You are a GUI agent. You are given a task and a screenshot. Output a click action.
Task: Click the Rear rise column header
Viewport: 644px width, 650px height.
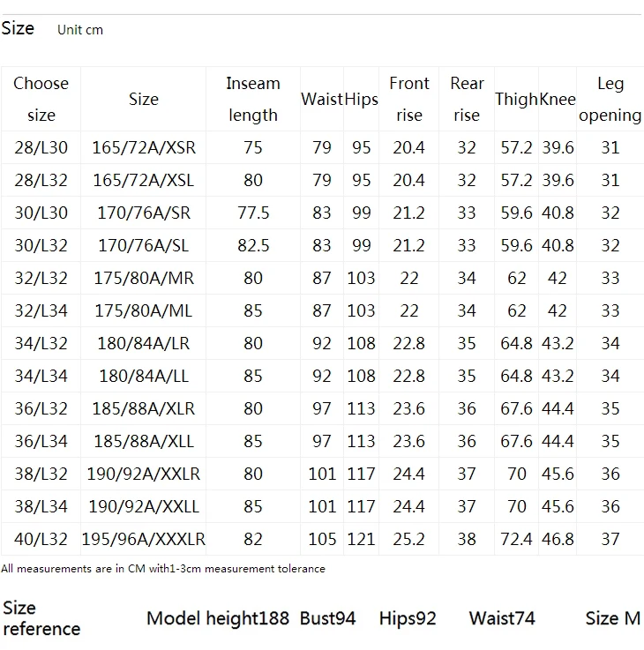[467, 99]
